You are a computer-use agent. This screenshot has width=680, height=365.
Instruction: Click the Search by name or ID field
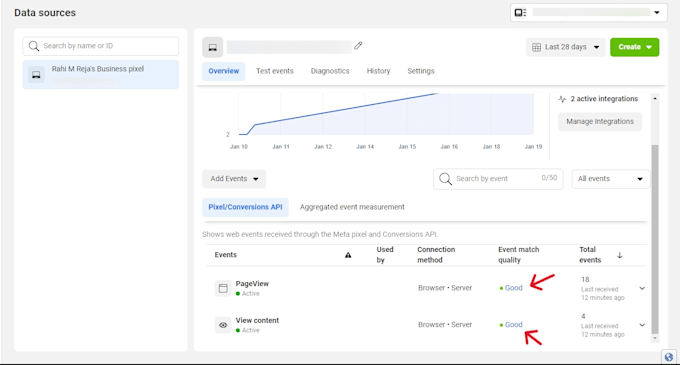click(x=101, y=46)
